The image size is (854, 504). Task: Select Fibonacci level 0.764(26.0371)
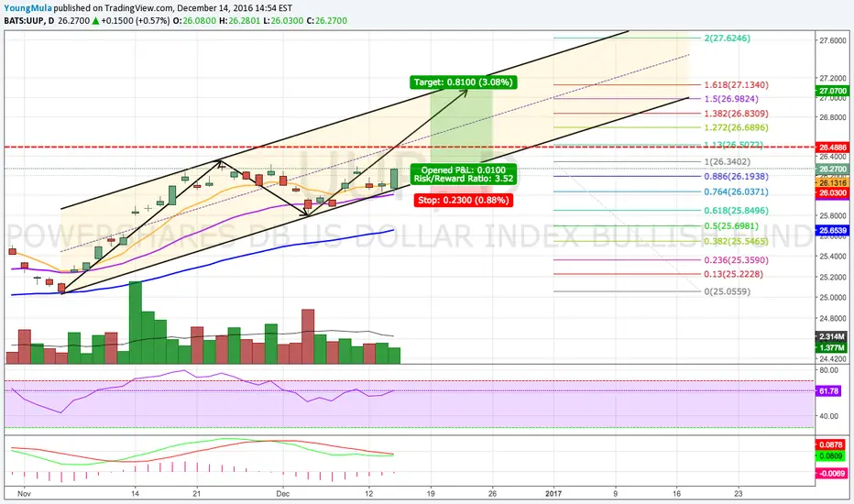pos(737,192)
